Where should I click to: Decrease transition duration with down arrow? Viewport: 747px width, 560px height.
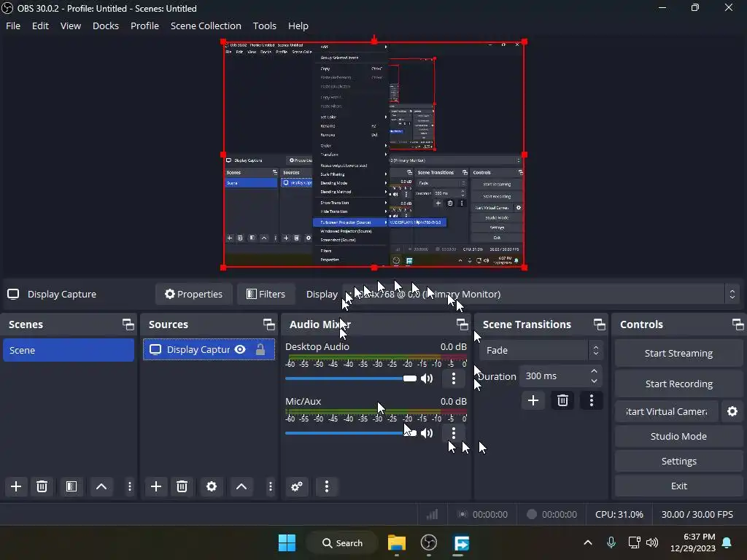tap(594, 381)
